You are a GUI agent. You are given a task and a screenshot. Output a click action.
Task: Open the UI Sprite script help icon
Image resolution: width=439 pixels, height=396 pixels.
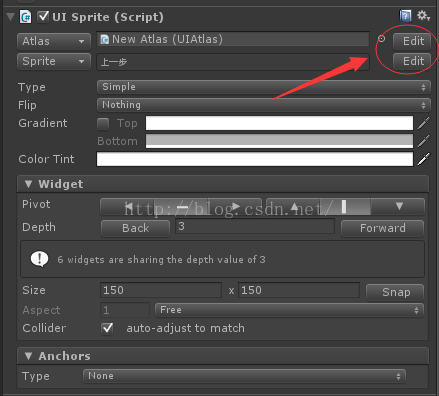(405, 16)
